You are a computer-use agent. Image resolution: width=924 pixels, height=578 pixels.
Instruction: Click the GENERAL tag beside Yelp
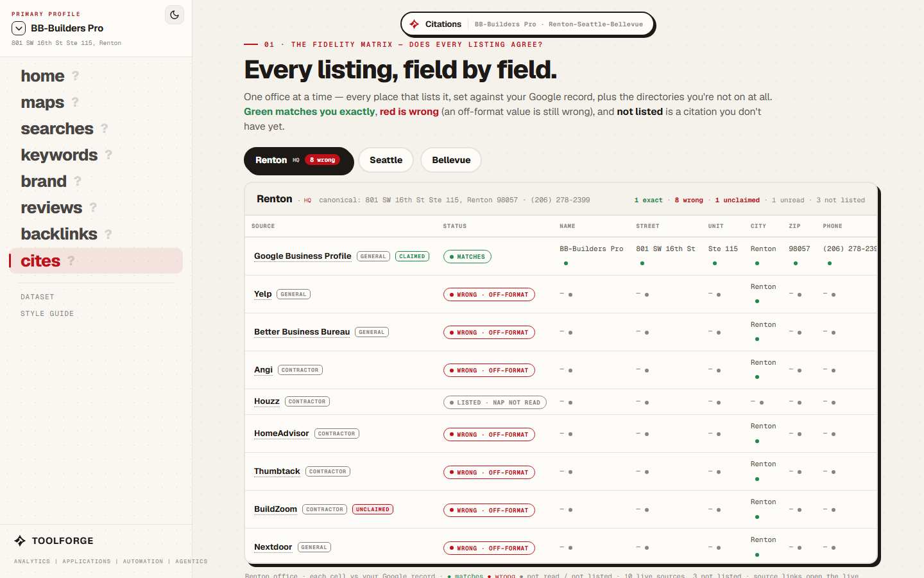point(294,294)
